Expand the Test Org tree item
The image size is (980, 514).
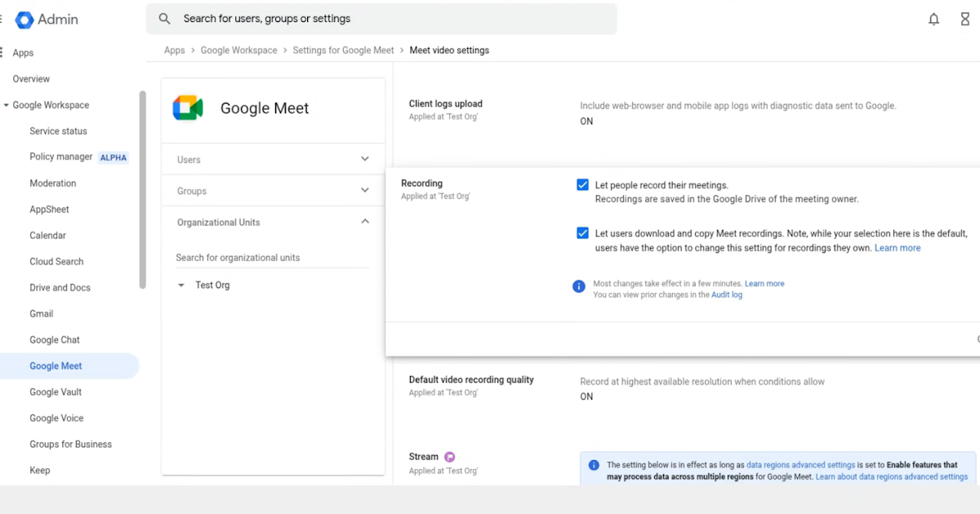[x=180, y=285]
